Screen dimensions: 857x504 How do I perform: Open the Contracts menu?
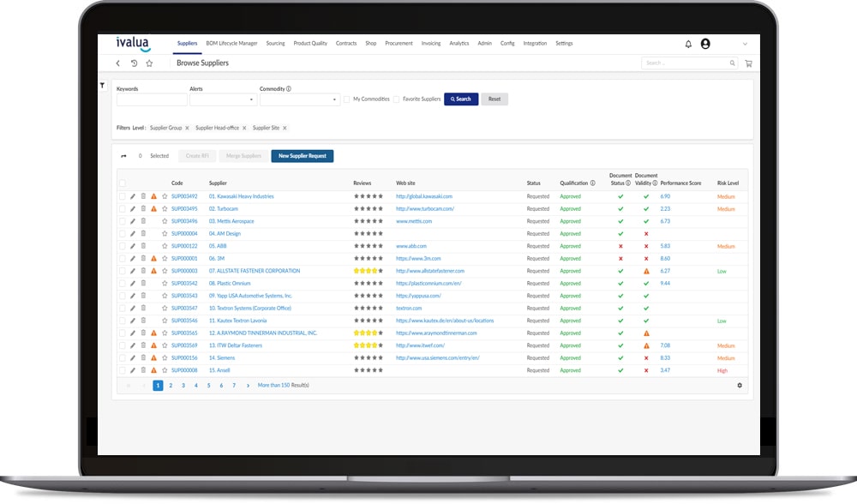click(346, 43)
